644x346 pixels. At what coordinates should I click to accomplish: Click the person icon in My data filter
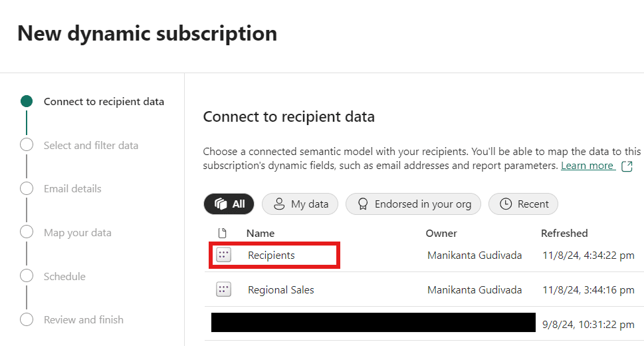point(280,204)
